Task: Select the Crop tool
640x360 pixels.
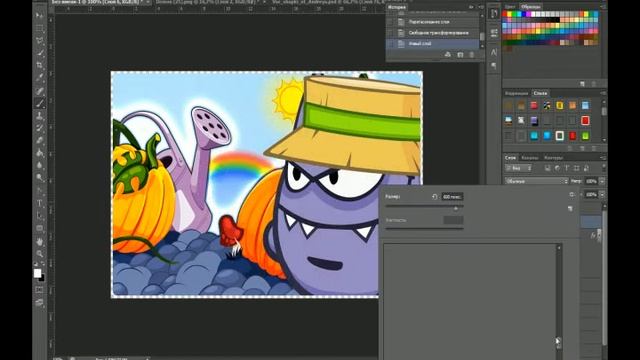Action: click(x=40, y=65)
